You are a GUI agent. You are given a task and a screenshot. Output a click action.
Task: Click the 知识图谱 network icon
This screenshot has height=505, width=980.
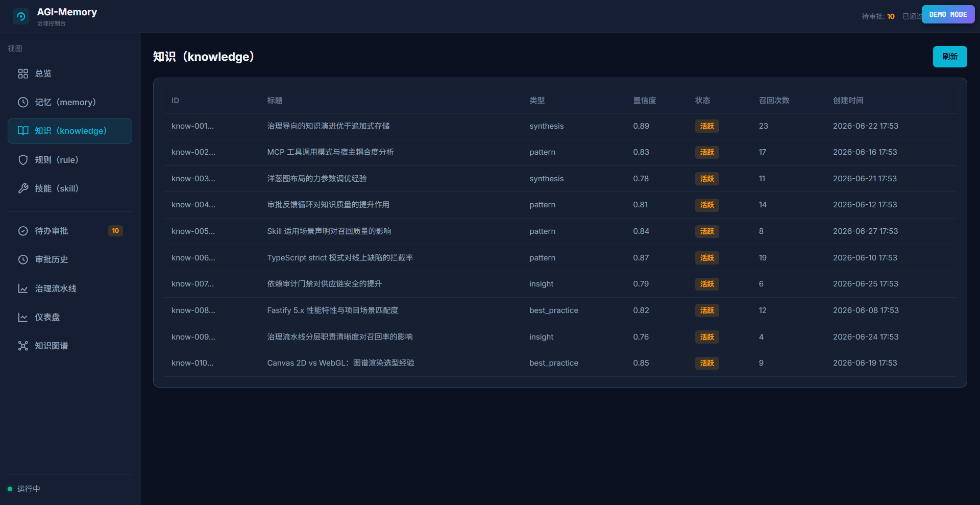coord(23,346)
